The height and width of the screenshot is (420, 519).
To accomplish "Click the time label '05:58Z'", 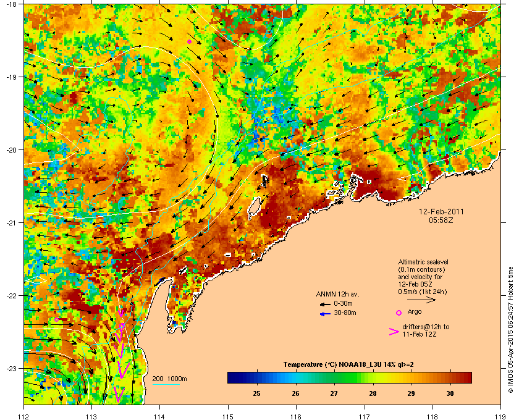I will pyautogui.click(x=441, y=220).
